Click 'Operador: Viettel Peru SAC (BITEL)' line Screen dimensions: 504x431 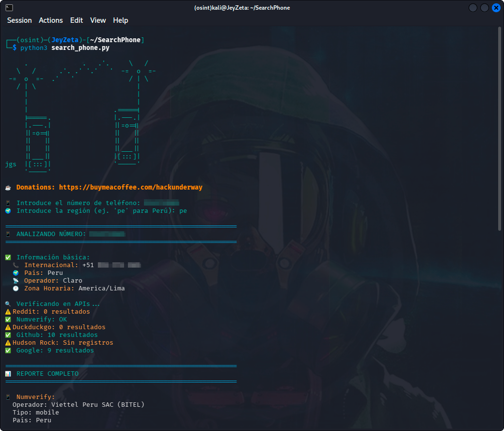[x=79, y=405]
